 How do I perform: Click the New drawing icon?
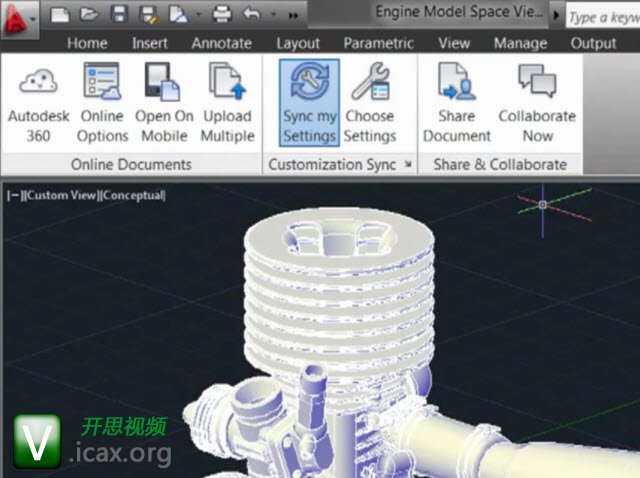[x=60, y=15]
